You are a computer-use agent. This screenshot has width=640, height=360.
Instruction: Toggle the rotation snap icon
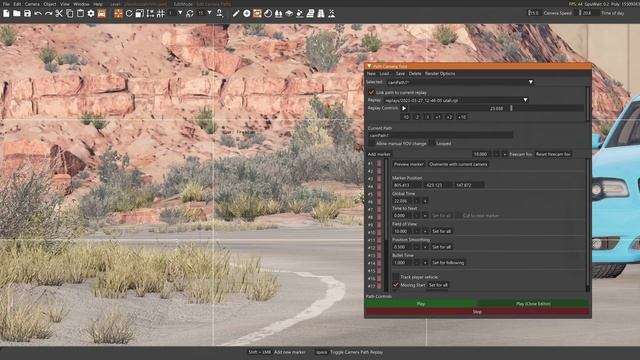coord(190,13)
